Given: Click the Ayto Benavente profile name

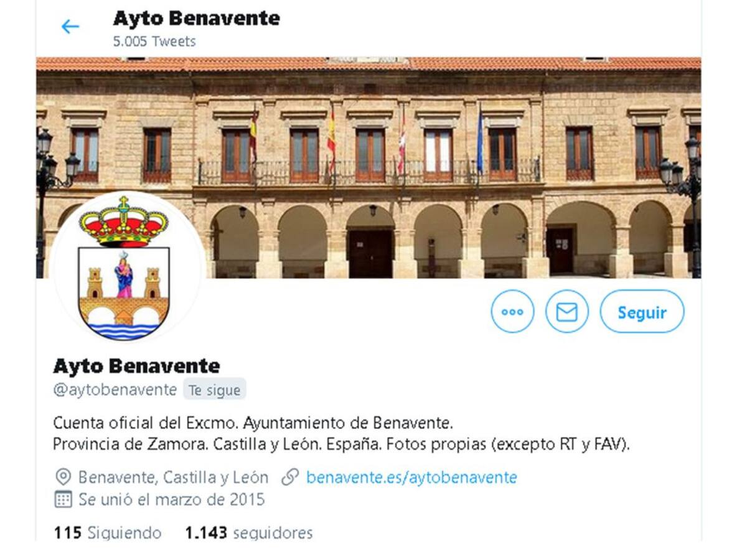Looking at the screenshot, I should pos(136,366).
